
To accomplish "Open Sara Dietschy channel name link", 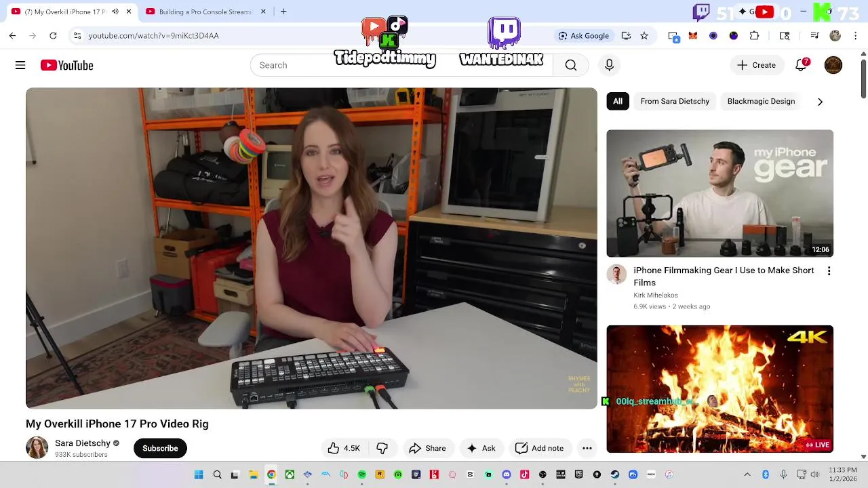I will 83,443.
